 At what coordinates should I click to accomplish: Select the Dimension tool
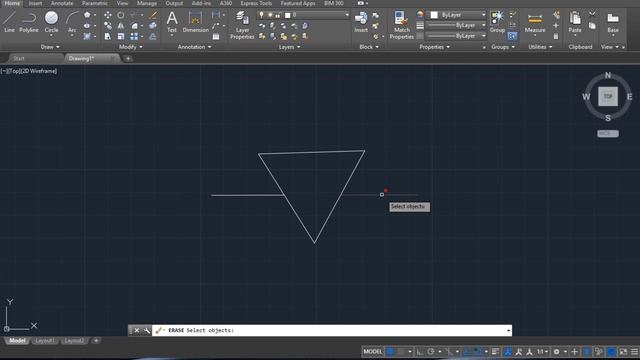pos(196,22)
